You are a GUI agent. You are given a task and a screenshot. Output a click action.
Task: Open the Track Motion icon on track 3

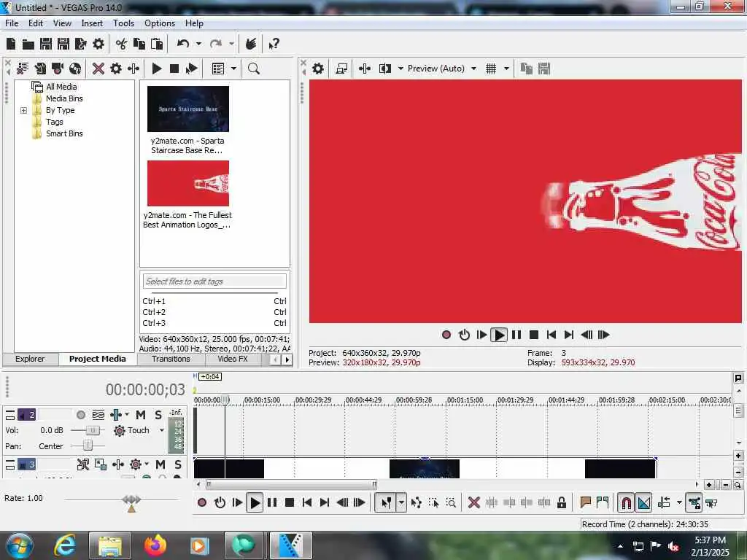tap(101, 464)
